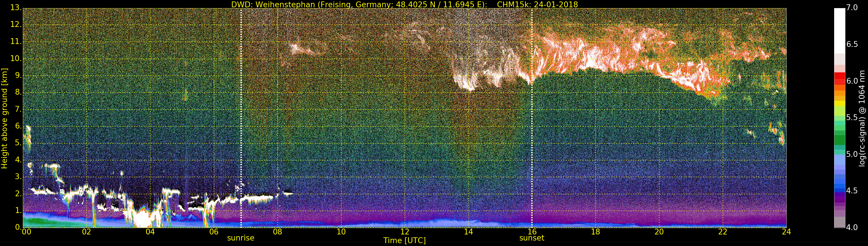Pick the white band at the colorbar top
The width and height of the screenshot is (868, 246).
(x=839, y=31)
